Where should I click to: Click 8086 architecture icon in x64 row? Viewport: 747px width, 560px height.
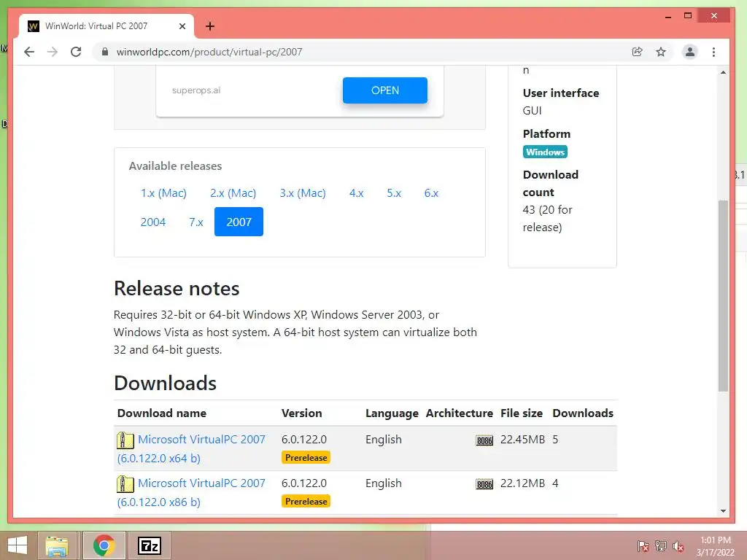coord(484,440)
